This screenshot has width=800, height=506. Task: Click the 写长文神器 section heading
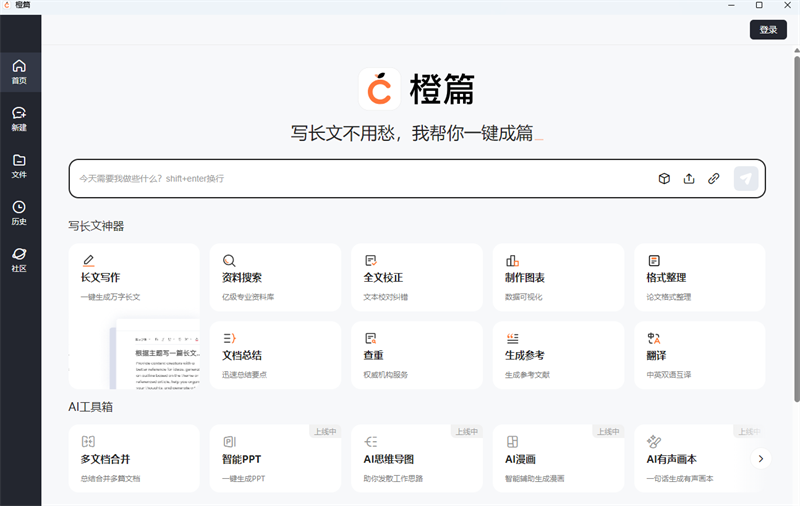click(x=96, y=226)
